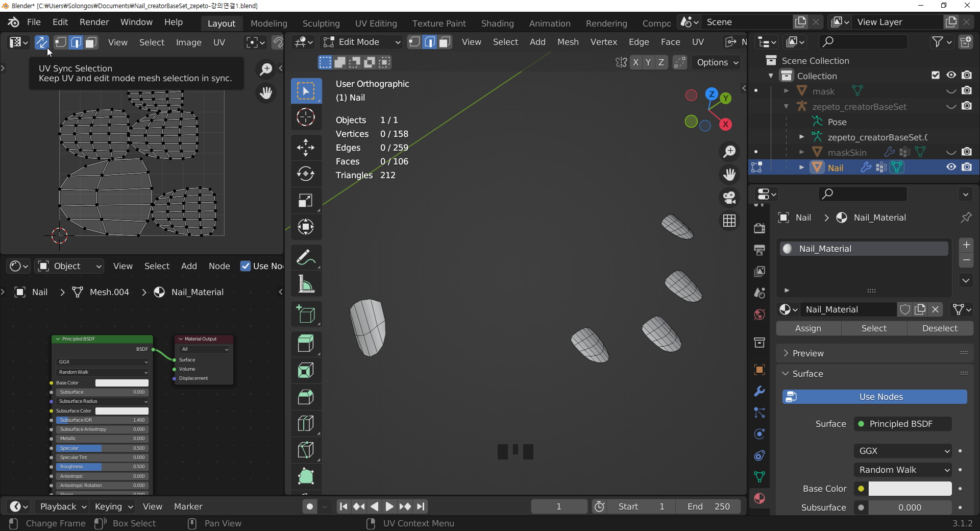Viewport: 980px width, 531px height.
Task: Toggle Collection exclude checkbox in outliner
Action: [x=936, y=76]
